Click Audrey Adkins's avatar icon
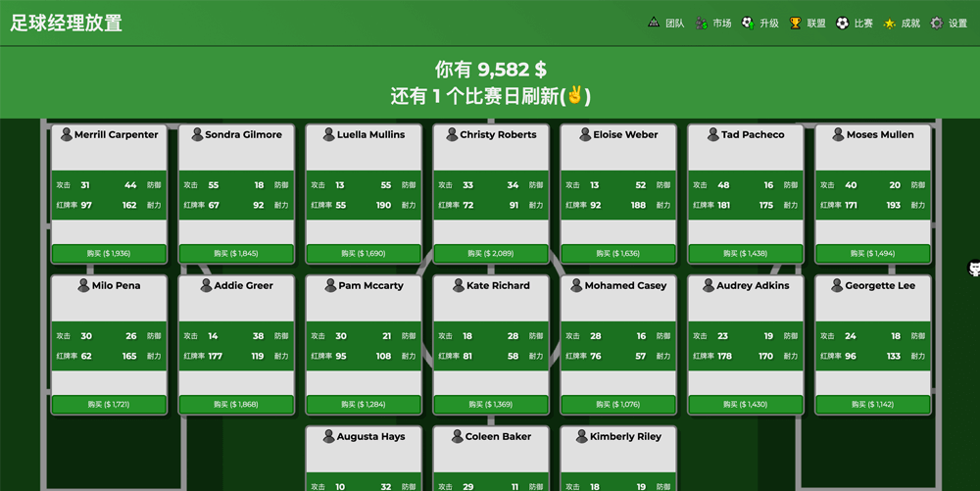 (709, 285)
